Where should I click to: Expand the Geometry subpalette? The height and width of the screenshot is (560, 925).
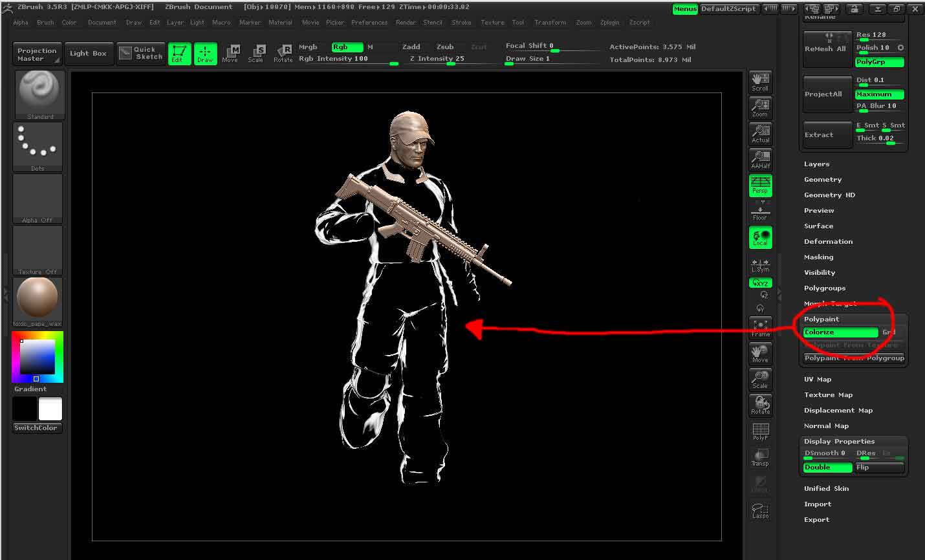[823, 180]
